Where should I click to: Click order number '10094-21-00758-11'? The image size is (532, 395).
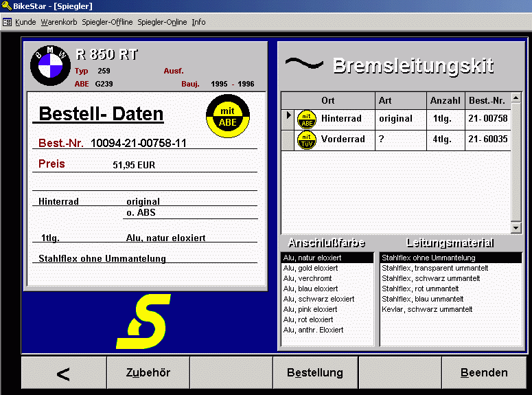pos(139,143)
